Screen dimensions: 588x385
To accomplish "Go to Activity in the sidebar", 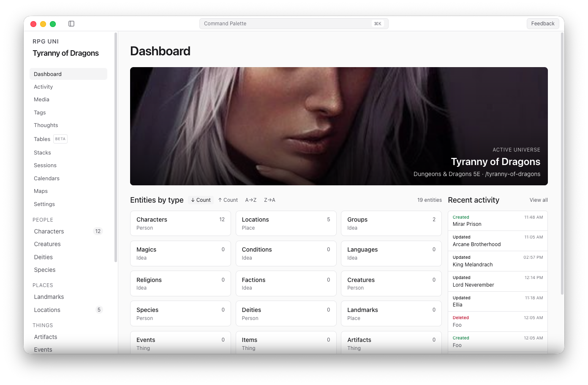I will [68, 87].
